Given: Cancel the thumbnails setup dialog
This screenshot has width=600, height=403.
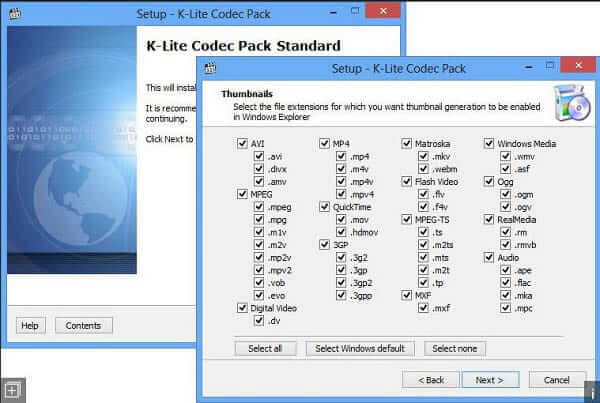Looking at the screenshot, I should [x=557, y=380].
